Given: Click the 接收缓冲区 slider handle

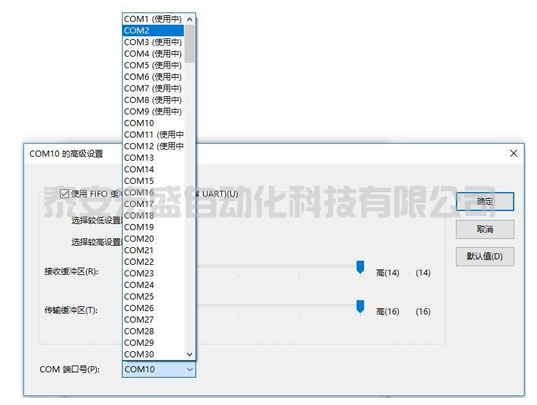Looking at the screenshot, I should (360, 267).
